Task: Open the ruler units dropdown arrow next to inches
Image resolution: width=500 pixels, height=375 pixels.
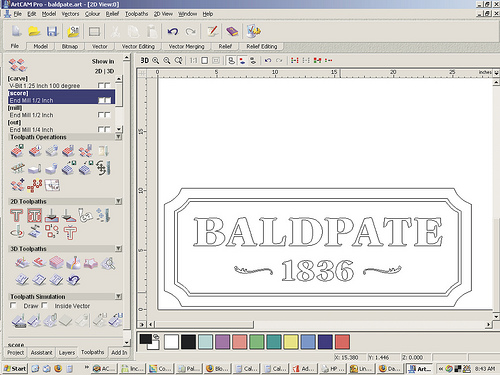Action: click(x=496, y=72)
